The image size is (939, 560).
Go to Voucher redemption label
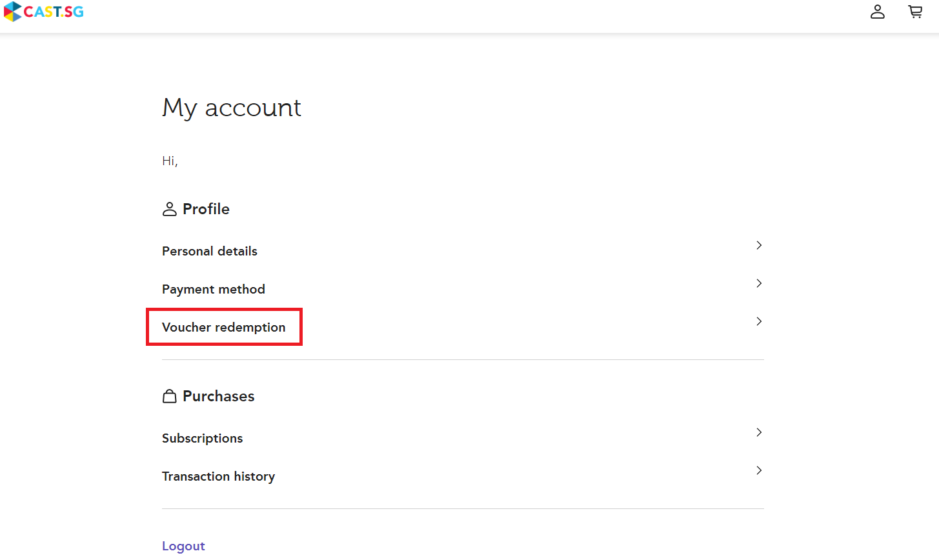click(x=223, y=327)
